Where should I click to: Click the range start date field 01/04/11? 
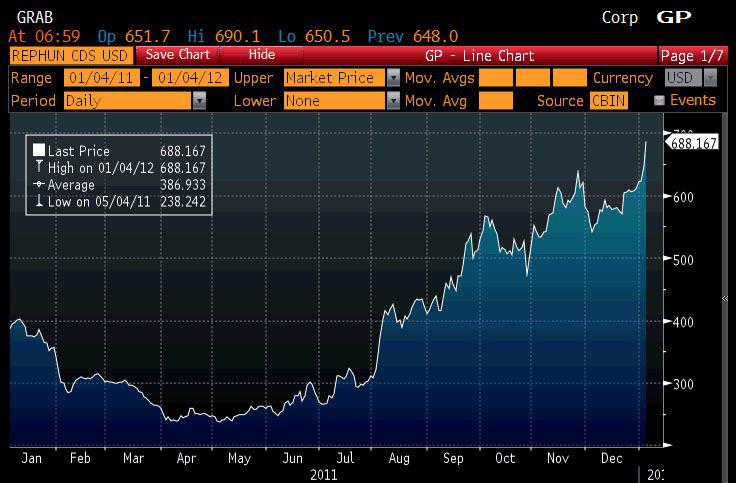point(102,78)
